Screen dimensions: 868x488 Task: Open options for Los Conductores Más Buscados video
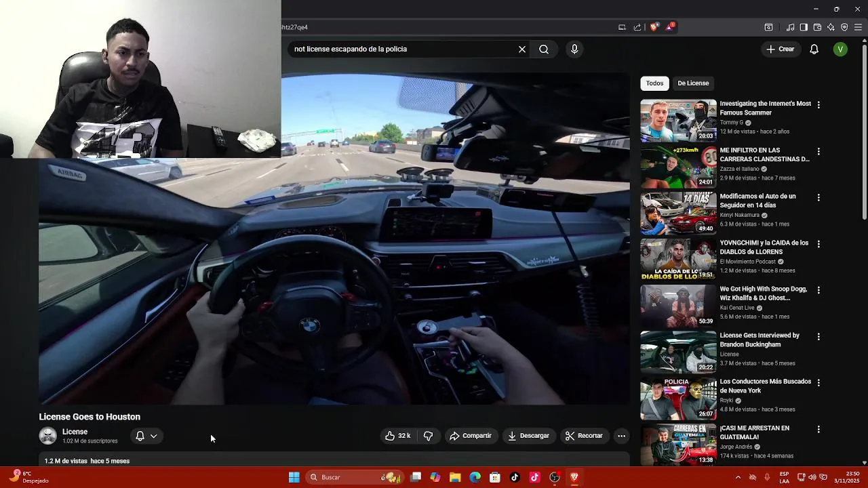(818, 383)
